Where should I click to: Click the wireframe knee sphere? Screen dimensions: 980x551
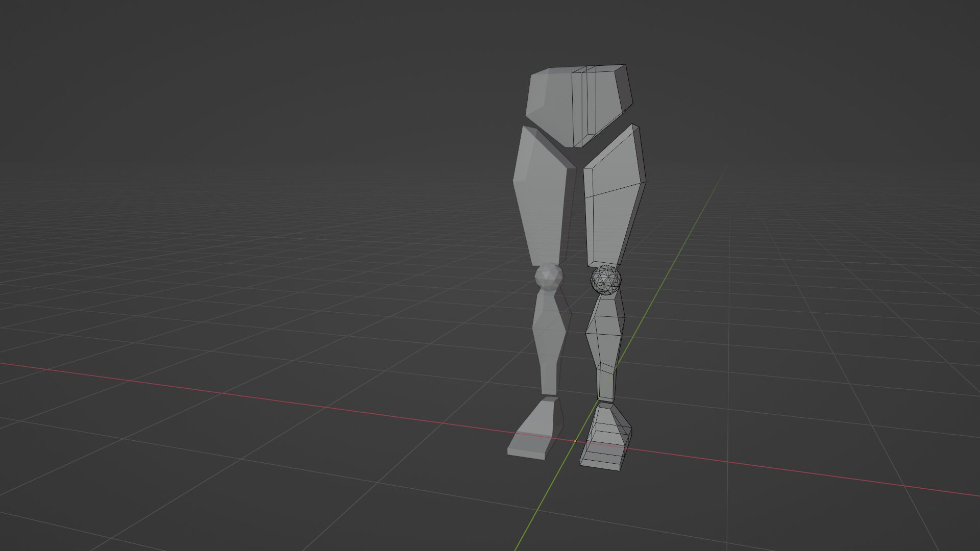point(606,280)
